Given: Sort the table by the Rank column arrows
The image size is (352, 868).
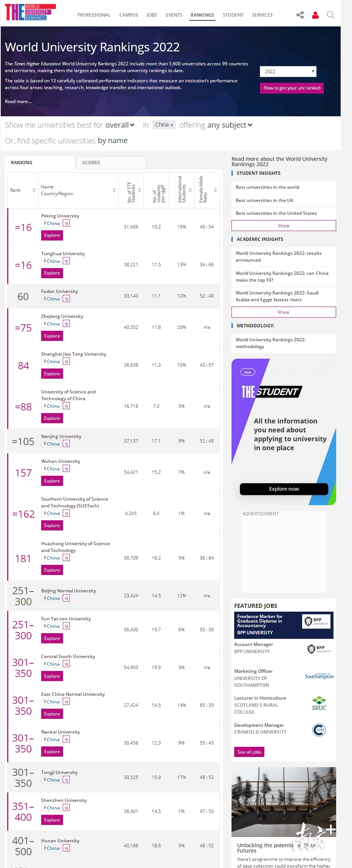Looking at the screenshot, I should (34, 190).
